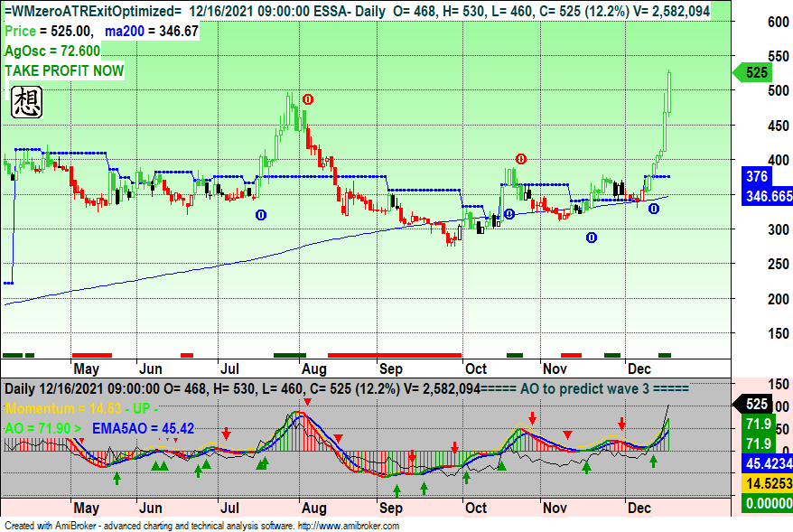Click the May label on the AO pane axis

click(86, 509)
